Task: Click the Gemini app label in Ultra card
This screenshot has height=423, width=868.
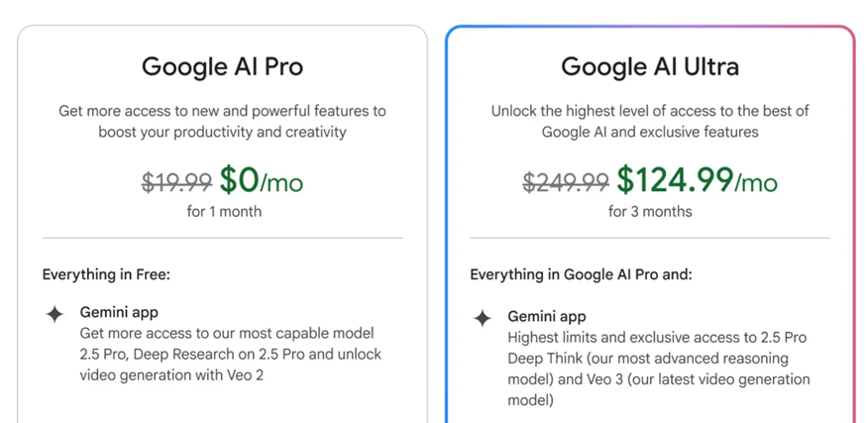Action: pyautogui.click(x=547, y=317)
